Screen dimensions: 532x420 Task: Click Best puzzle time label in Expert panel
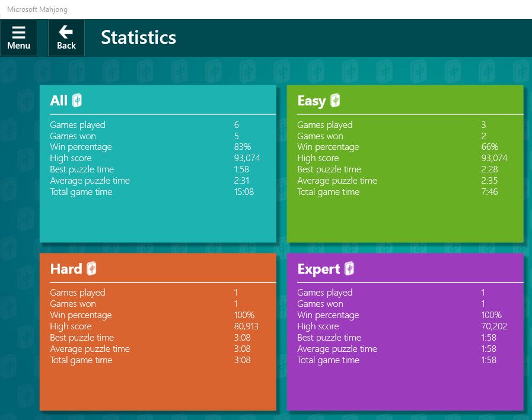tap(329, 338)
